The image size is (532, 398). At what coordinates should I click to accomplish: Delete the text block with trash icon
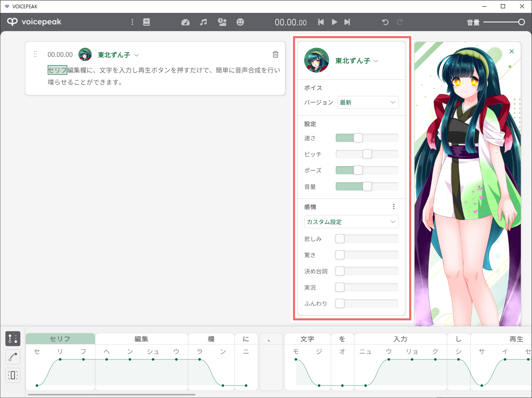point(275,54)
